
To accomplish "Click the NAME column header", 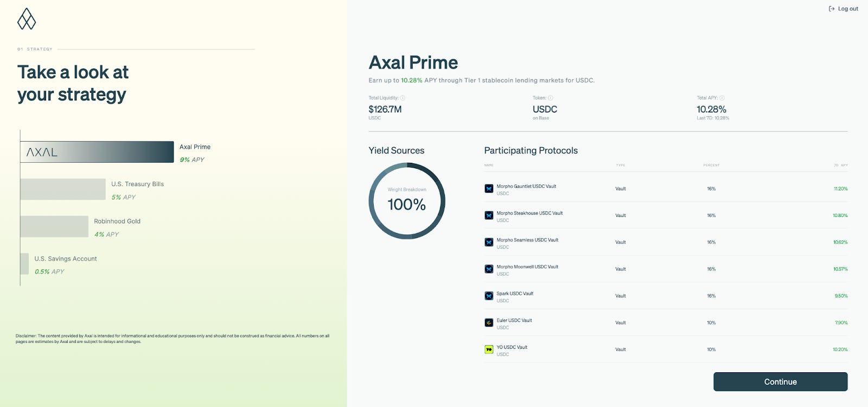I will 489,165.
